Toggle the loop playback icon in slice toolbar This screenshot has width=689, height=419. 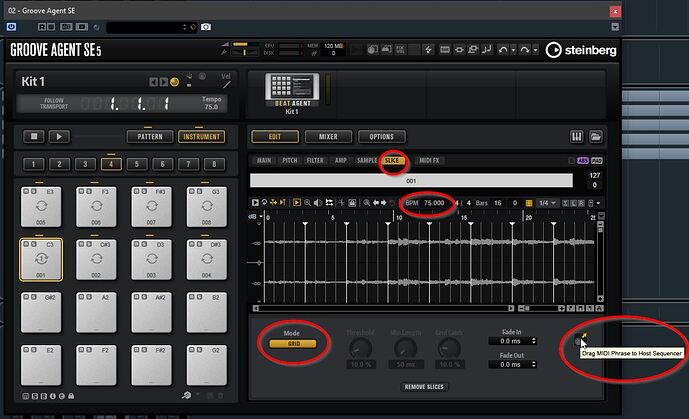[264, 202]
